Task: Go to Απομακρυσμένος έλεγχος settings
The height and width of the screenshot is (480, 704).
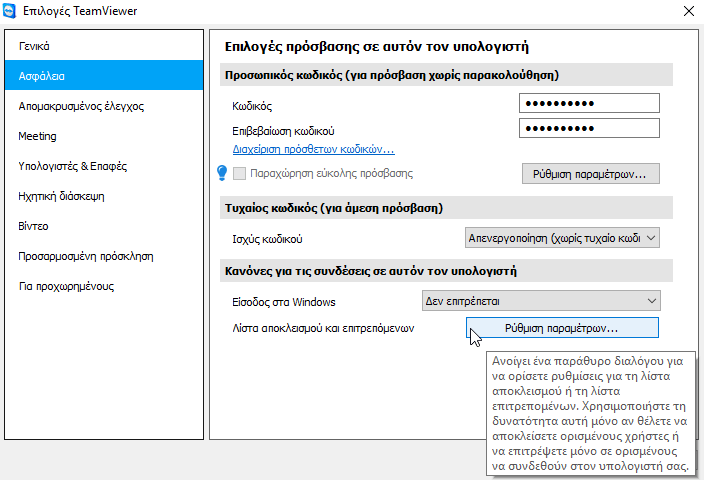Action: pos(104,106)
